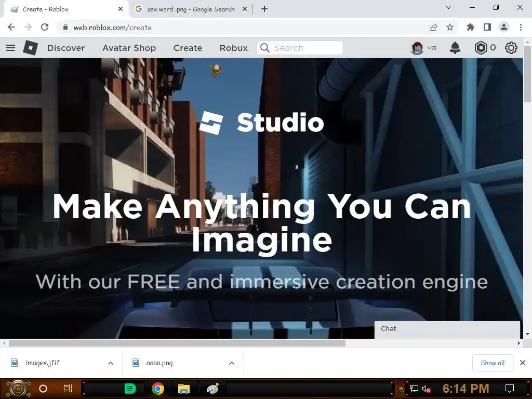The height and width of the screenshot is (399, 532).
Task: Click the scroll down arrow
Action: tap(527, 334)
